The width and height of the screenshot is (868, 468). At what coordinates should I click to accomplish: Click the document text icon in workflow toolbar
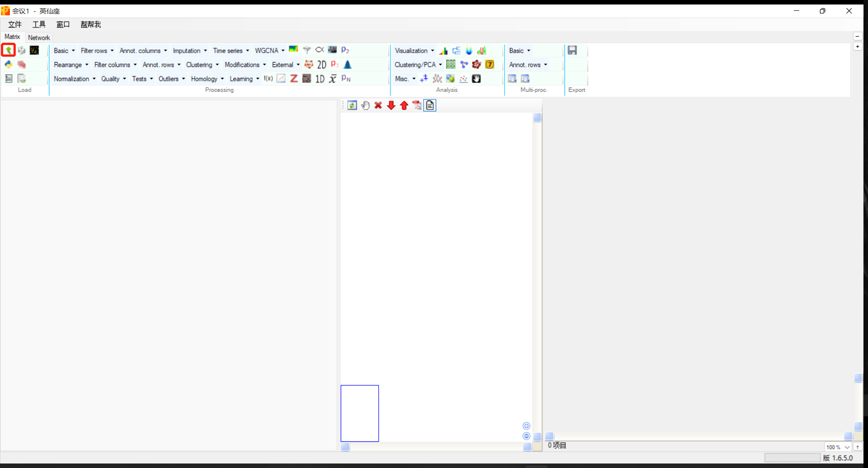click(x=430, y=105)
